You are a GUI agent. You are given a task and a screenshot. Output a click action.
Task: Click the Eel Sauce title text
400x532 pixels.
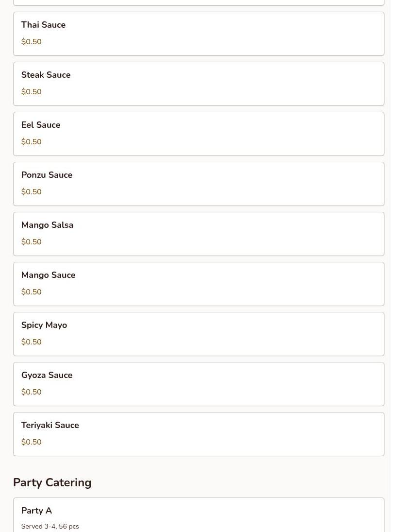click(41, 125)
